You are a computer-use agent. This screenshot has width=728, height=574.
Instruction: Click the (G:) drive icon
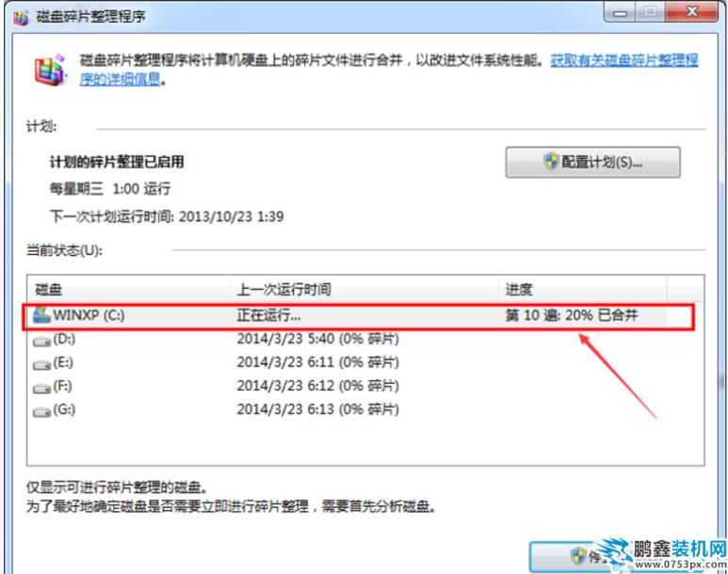click(41, 411)
